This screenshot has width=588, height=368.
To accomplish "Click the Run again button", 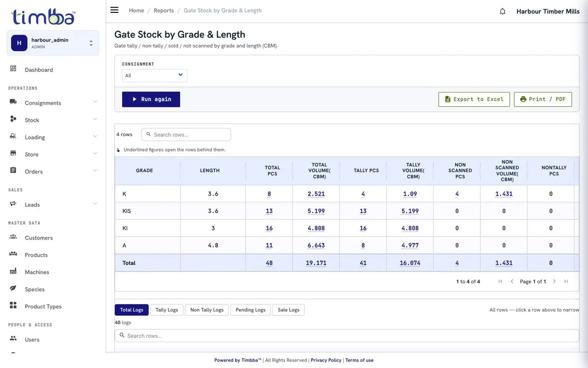I will pyautogui.click(x=151, y=99).
